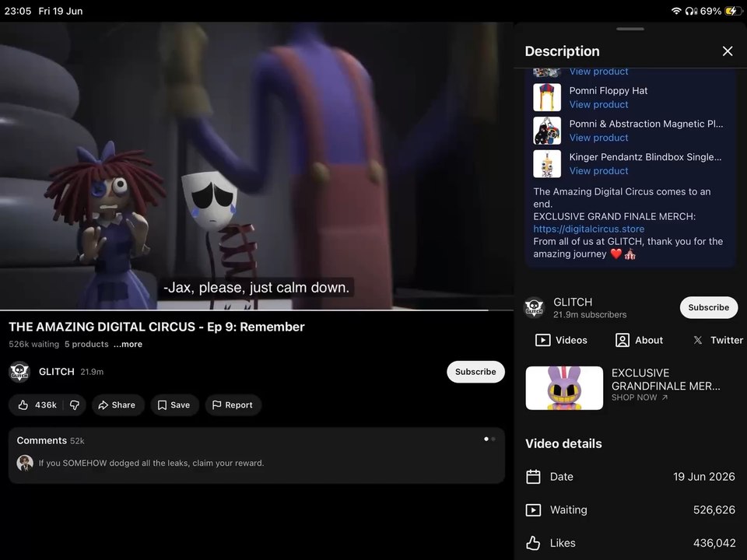
Task: Open the Pomni & Abstraction plush thumbnail
Action: tap(547, 131)
